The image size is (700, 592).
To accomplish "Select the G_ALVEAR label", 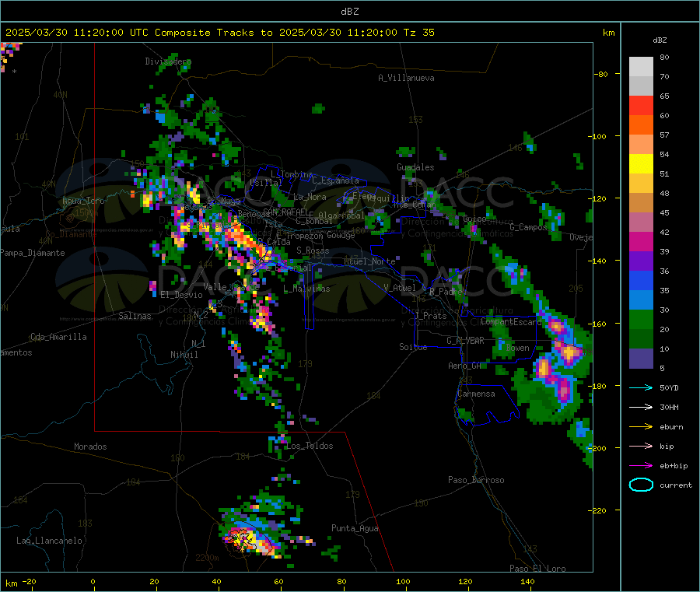I will tap(465, 341).
